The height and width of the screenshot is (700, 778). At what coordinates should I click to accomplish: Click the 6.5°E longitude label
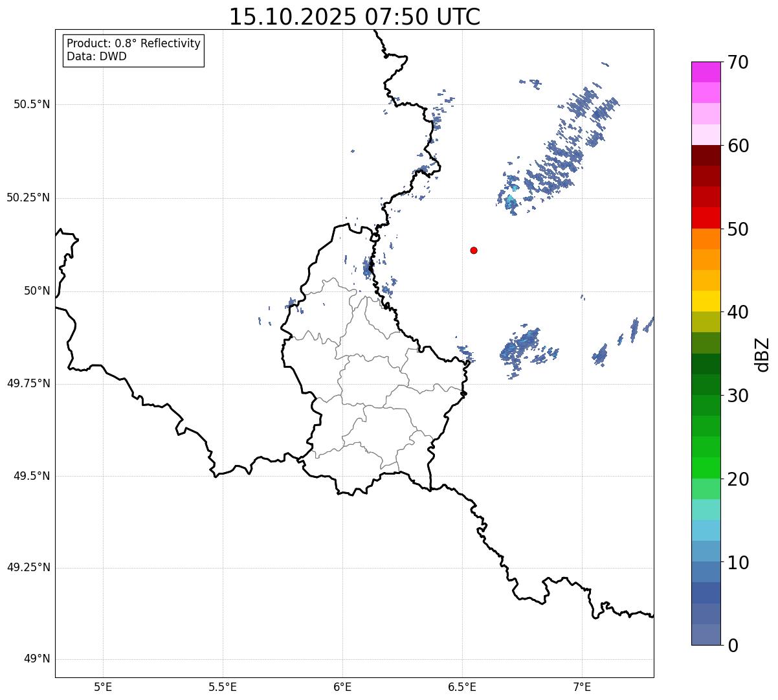point(462,686)
